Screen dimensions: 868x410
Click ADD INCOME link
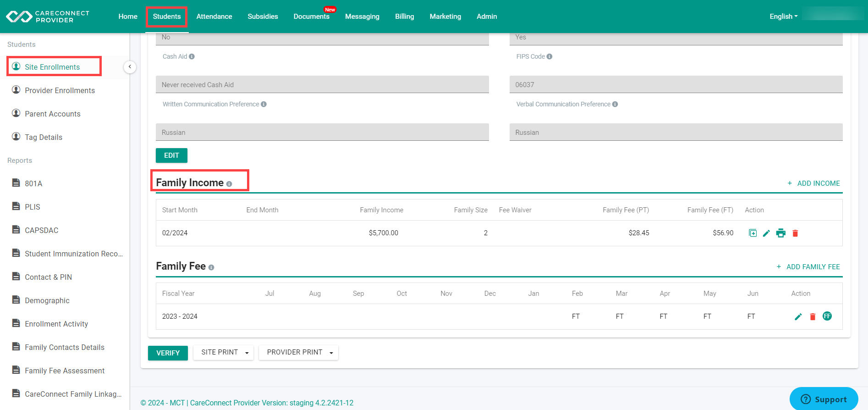(x=813, y=183)
